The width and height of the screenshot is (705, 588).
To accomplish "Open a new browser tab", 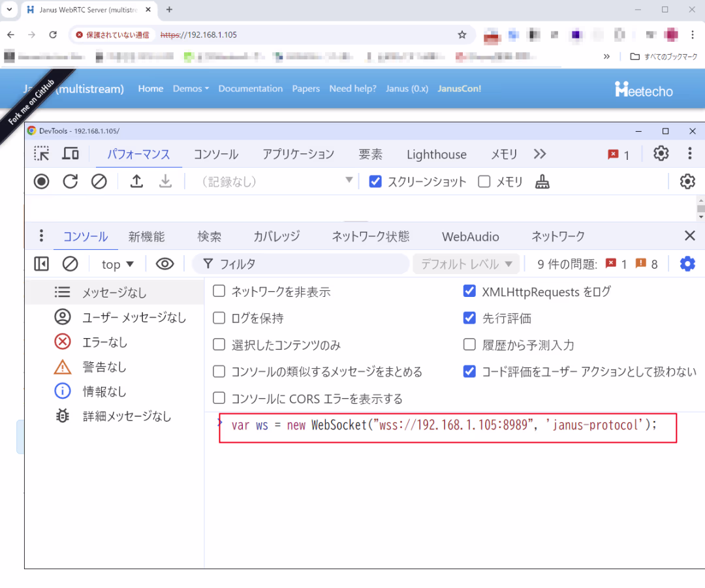I will point(169,9).
